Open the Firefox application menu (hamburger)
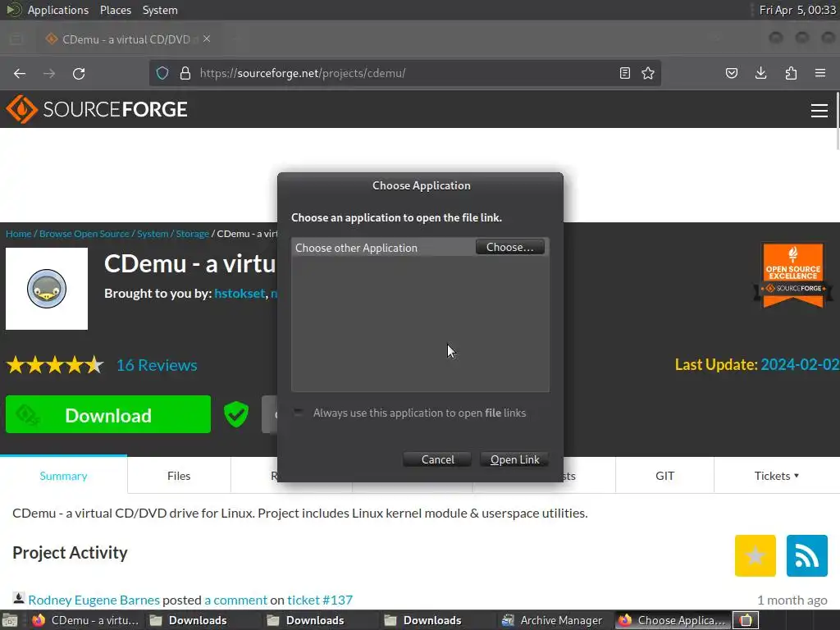 point(820,73)
